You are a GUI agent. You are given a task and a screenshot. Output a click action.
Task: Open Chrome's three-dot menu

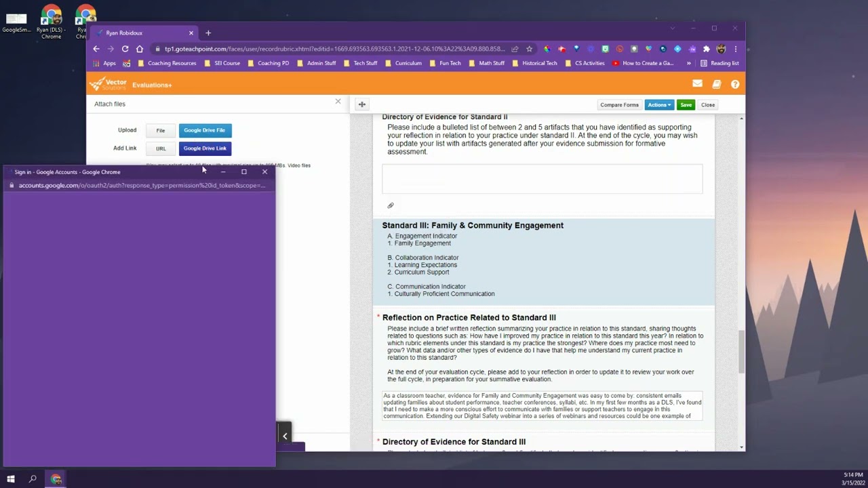(735, 49)
